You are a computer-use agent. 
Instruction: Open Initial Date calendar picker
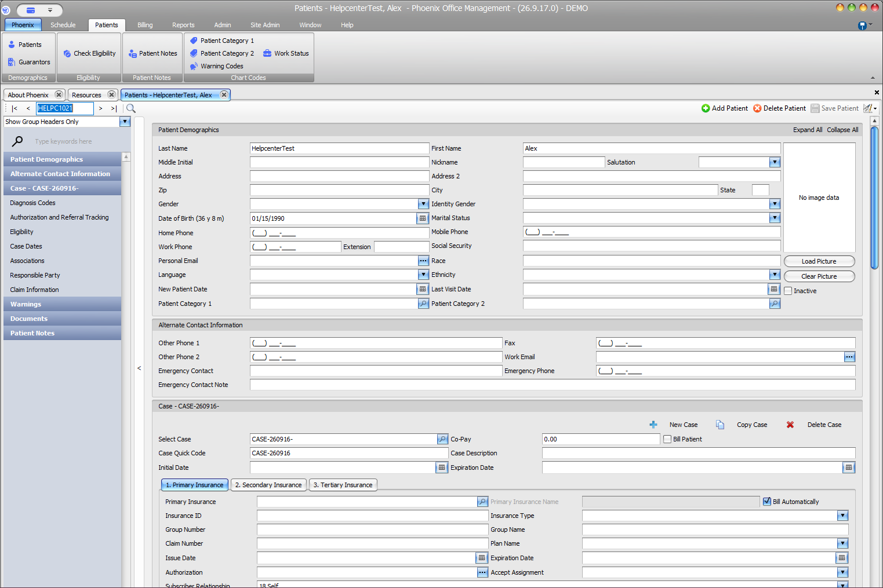click(442, 468)
